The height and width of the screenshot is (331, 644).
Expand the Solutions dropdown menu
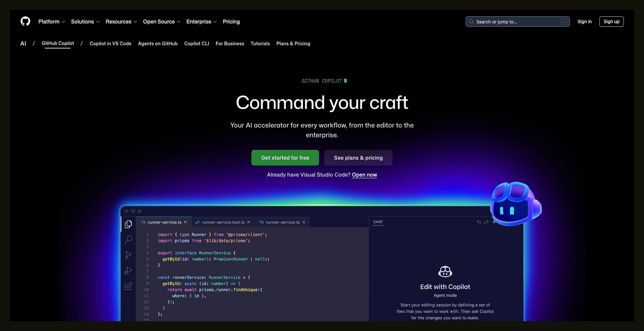[85, 22]
